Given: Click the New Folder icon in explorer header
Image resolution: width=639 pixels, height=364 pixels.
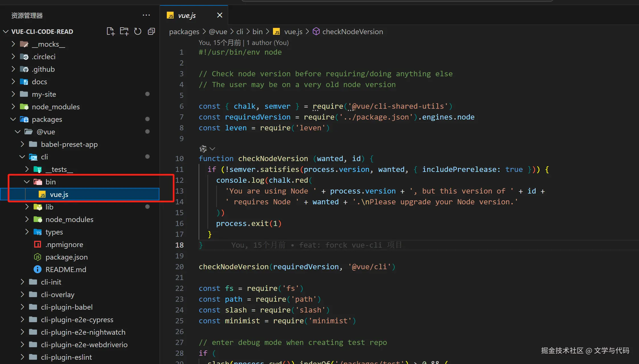Looking at the screenshot, I should pos(124,31).
